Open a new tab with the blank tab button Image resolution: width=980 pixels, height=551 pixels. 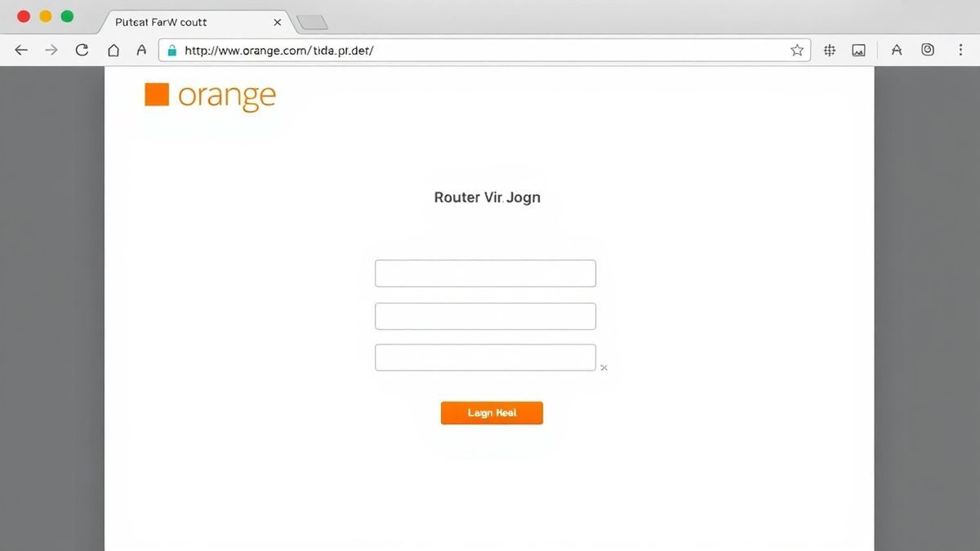click(312, 22)
